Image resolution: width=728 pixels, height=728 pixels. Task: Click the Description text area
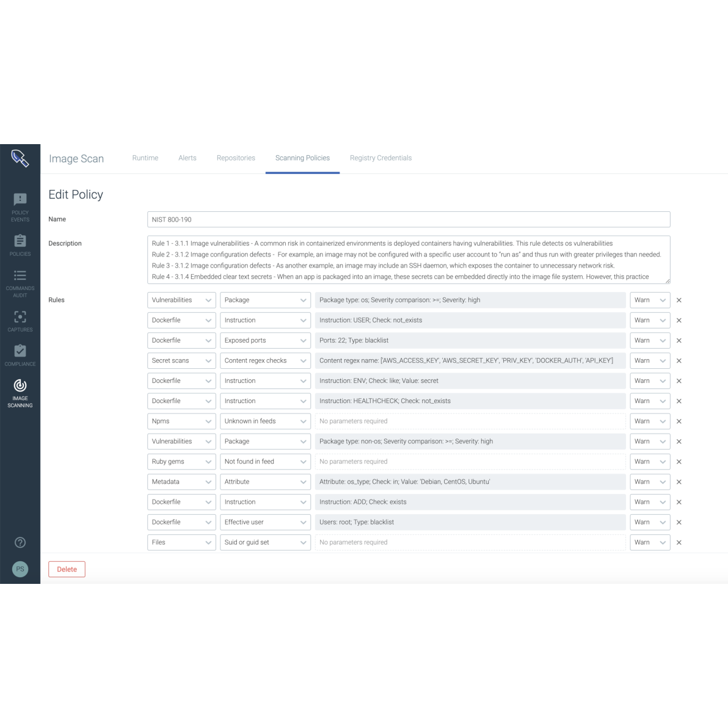tap(409, 260)
